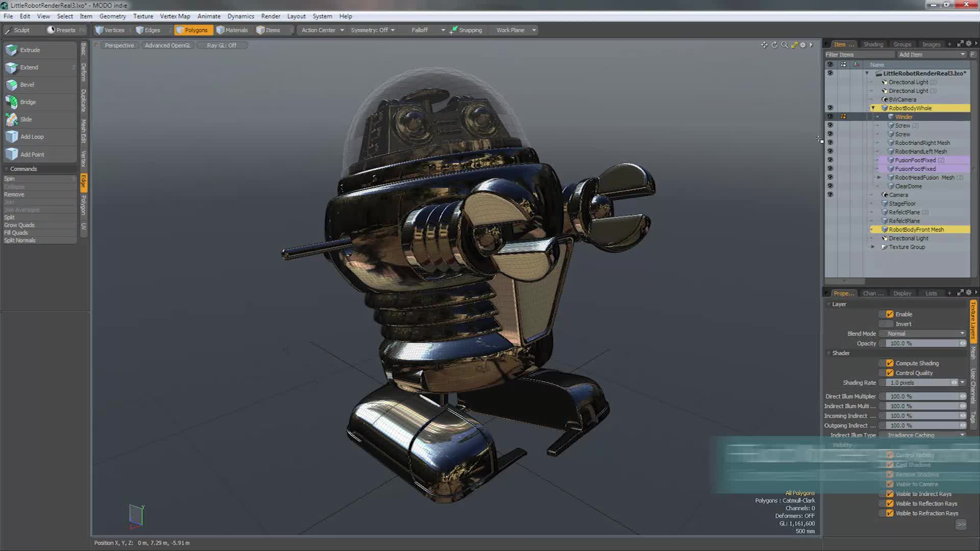Expand the Texture Group item

[x=873, y=247]
